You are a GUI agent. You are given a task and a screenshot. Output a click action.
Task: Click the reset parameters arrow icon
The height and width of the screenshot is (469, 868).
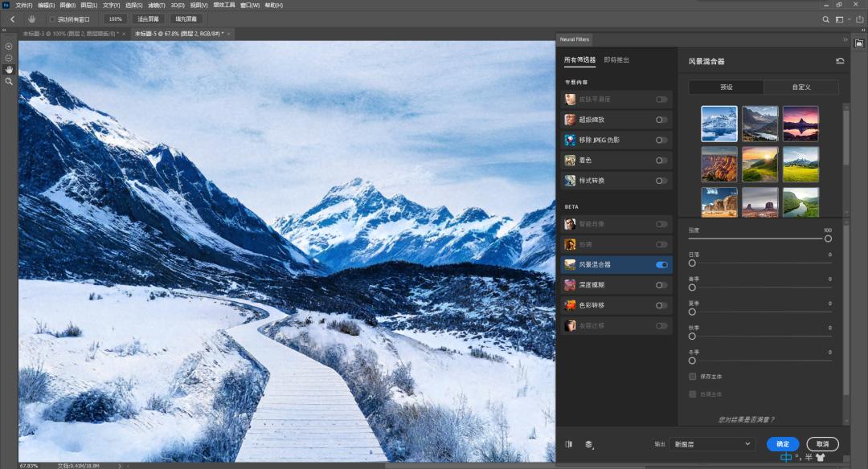[840, 61]
